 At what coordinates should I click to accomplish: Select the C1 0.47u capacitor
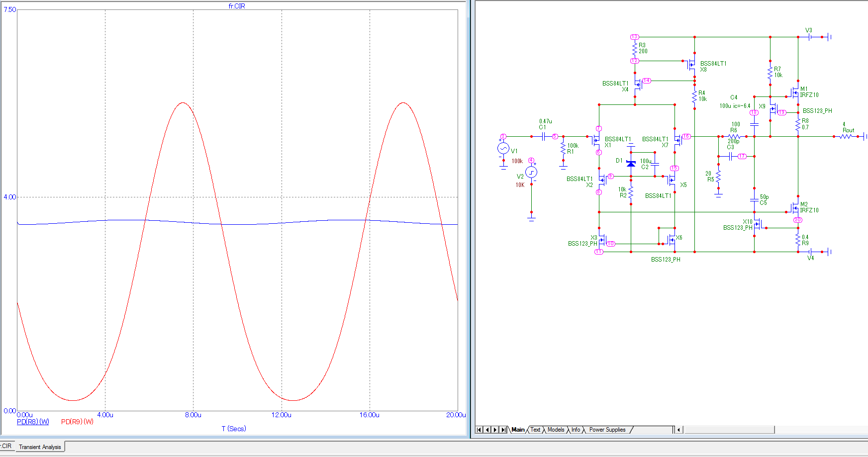pos(543,136)
